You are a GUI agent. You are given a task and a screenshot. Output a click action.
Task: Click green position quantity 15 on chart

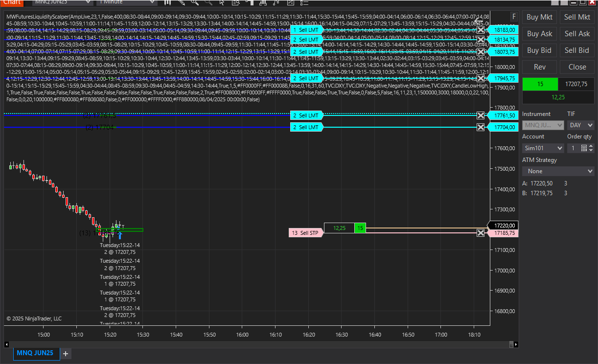pos(360,228)
